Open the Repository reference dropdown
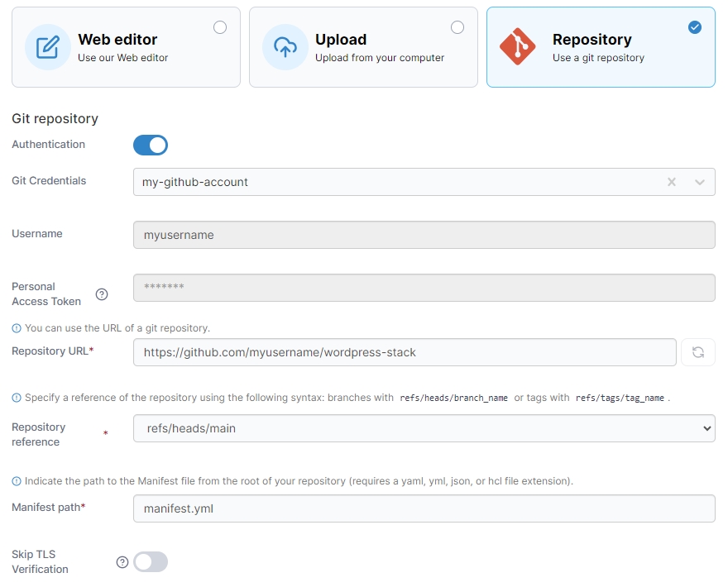The image size is (728, 587). point(424,428)
